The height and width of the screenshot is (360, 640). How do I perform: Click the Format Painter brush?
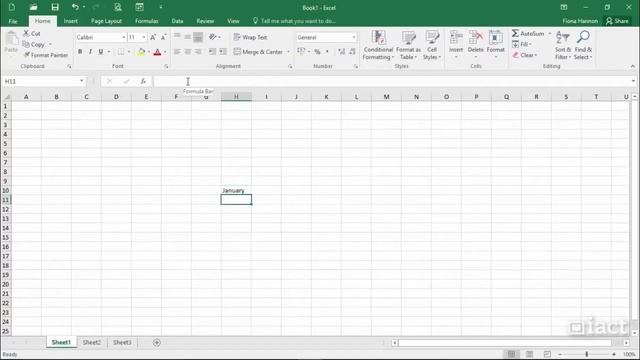[46, 55]
